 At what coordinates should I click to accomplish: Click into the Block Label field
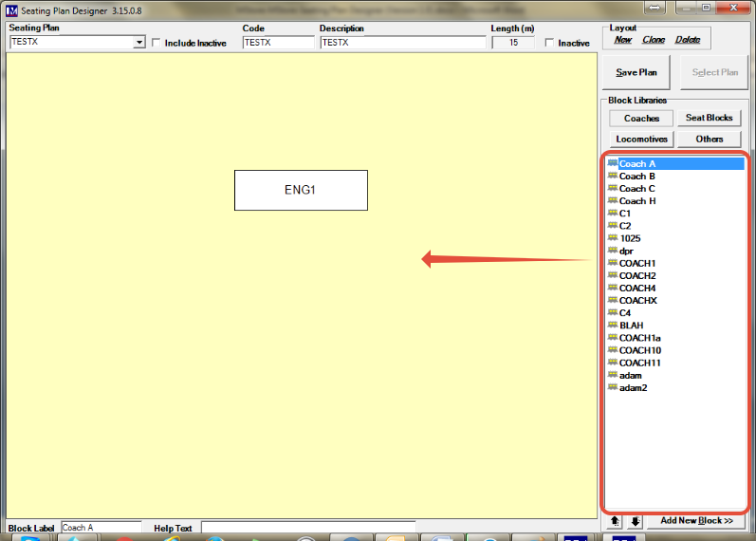tap(101, 528)
